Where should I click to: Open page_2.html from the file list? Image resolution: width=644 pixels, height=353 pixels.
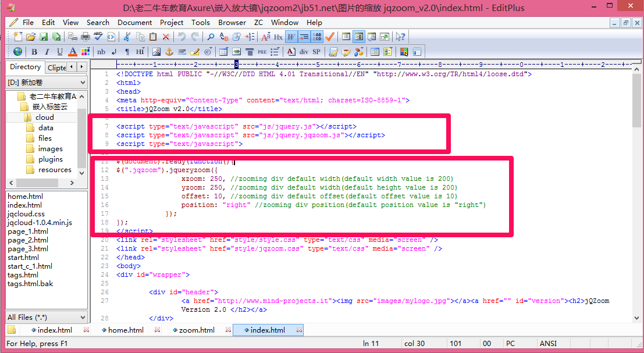(27, 240)
